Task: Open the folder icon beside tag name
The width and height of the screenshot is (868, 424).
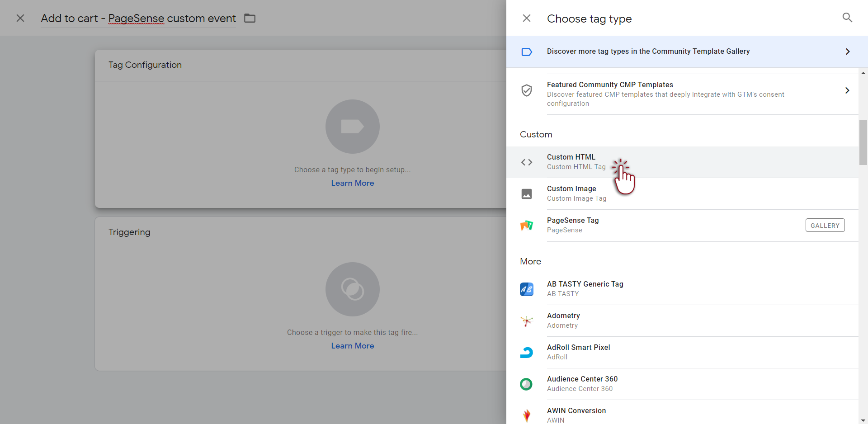Action: pos(250,18)
